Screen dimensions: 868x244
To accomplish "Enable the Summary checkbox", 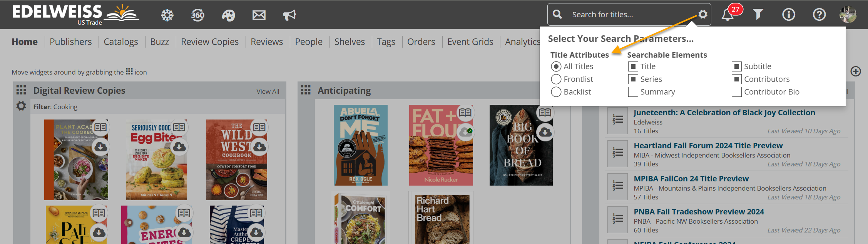I will coord(633,92).
